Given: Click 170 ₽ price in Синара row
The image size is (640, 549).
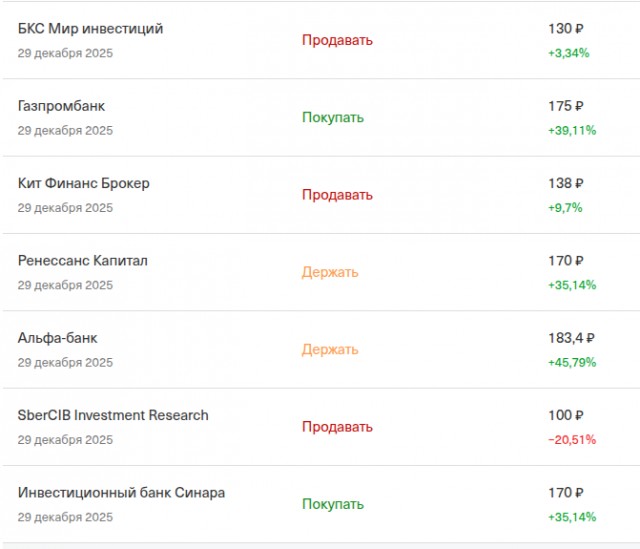Looking at the screenshot, I should pyautogui.click(x=566, y=493).
